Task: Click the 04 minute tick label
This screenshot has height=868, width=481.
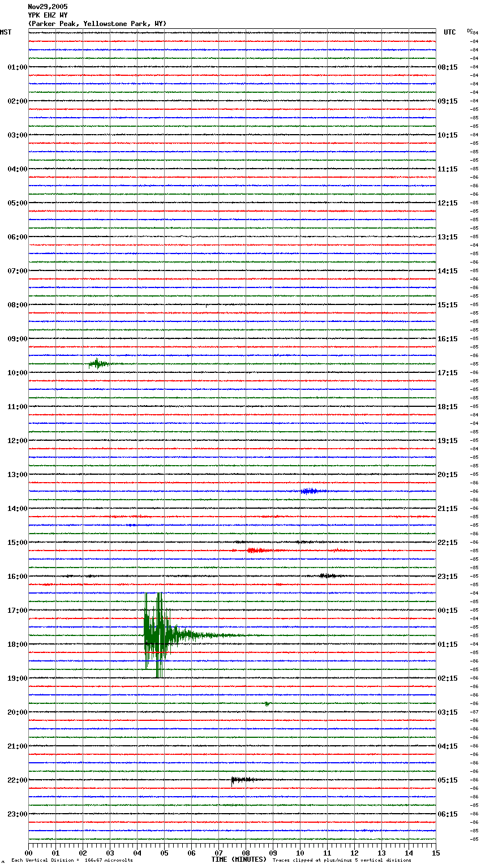Action: (137, 853)
